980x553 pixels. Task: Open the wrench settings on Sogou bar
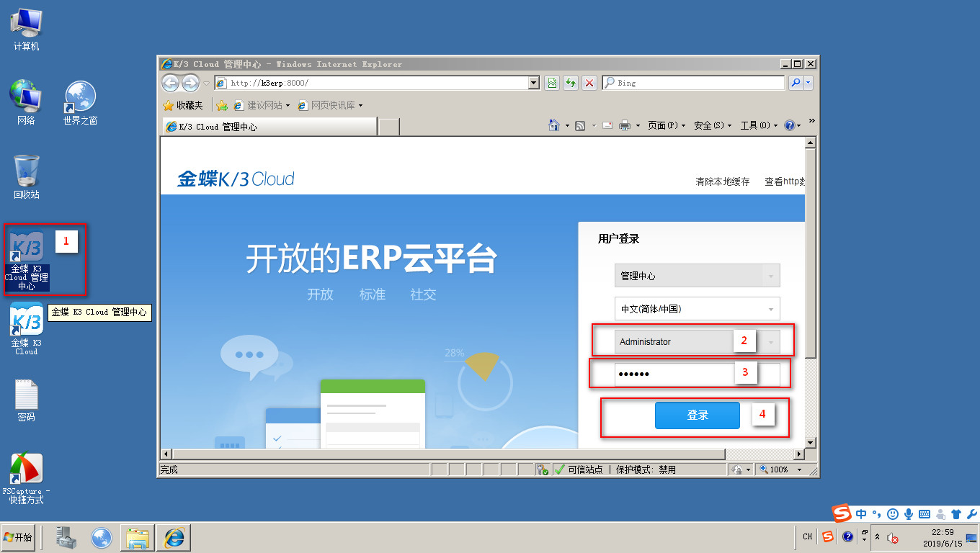pos(971,514)
